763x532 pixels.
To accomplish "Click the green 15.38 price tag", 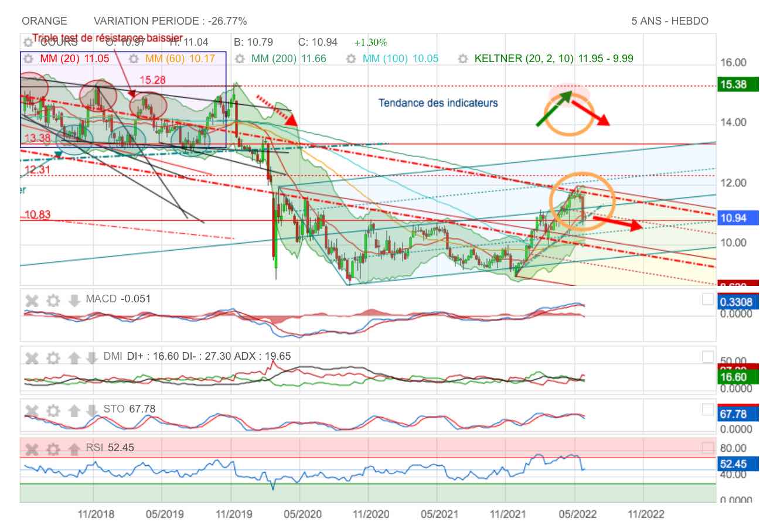I will click(738, 84).
